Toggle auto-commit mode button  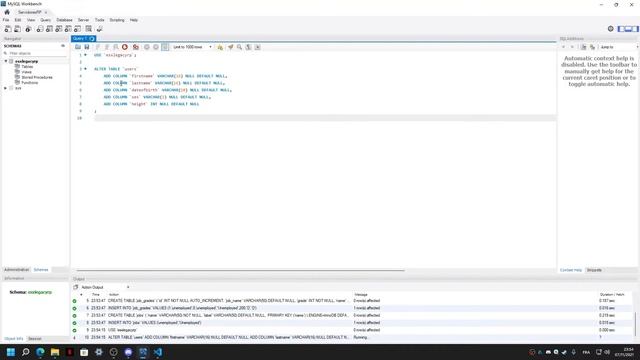[165, 47]
